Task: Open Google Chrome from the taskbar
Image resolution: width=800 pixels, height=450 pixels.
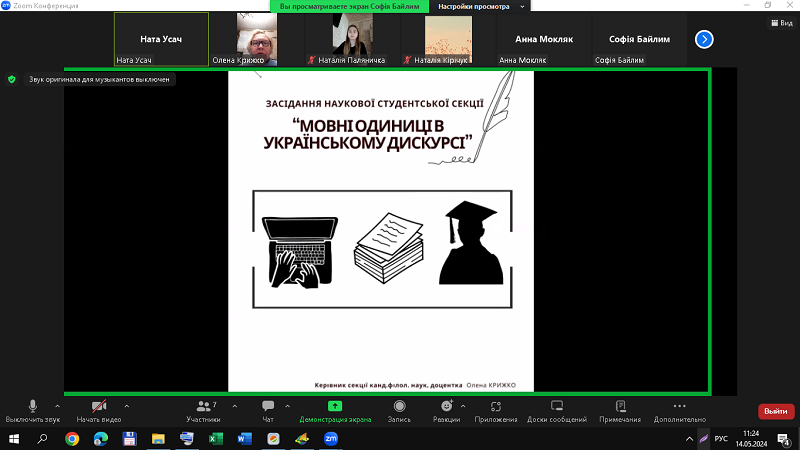Action: click(x=72, y=438)
